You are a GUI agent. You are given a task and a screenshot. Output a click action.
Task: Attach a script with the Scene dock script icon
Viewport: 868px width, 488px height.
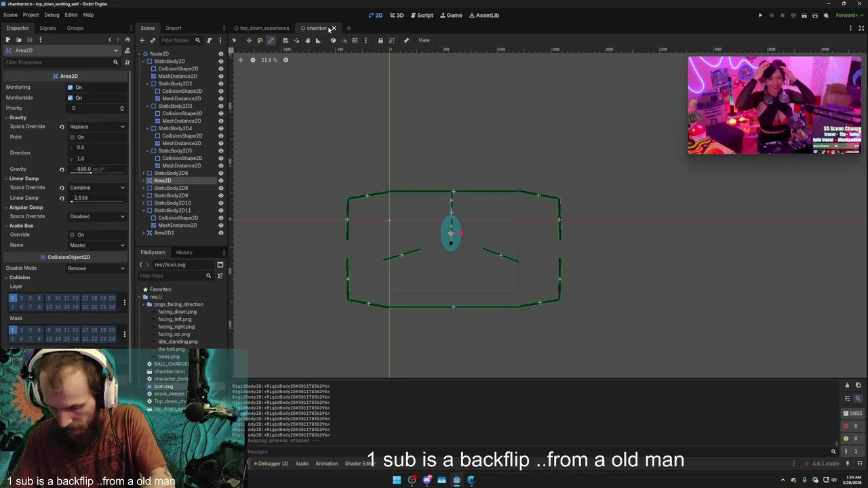tap(209, 41)
